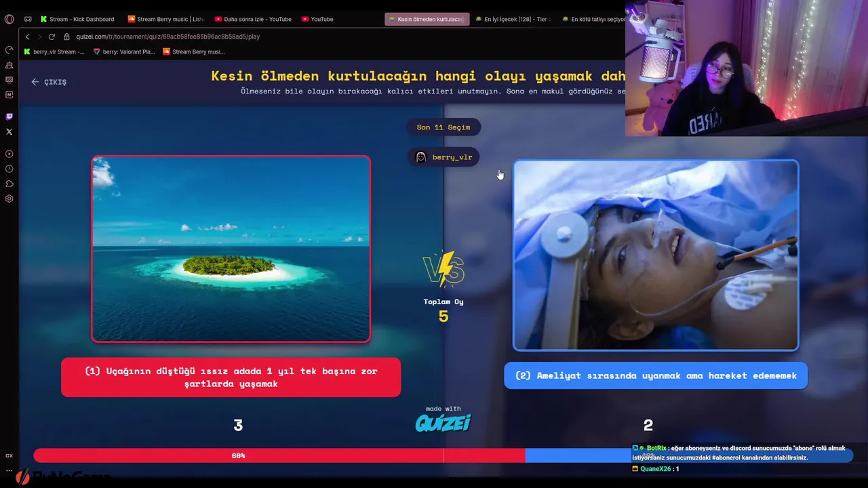
Task: Select the island image card
Action: (231, 249)
